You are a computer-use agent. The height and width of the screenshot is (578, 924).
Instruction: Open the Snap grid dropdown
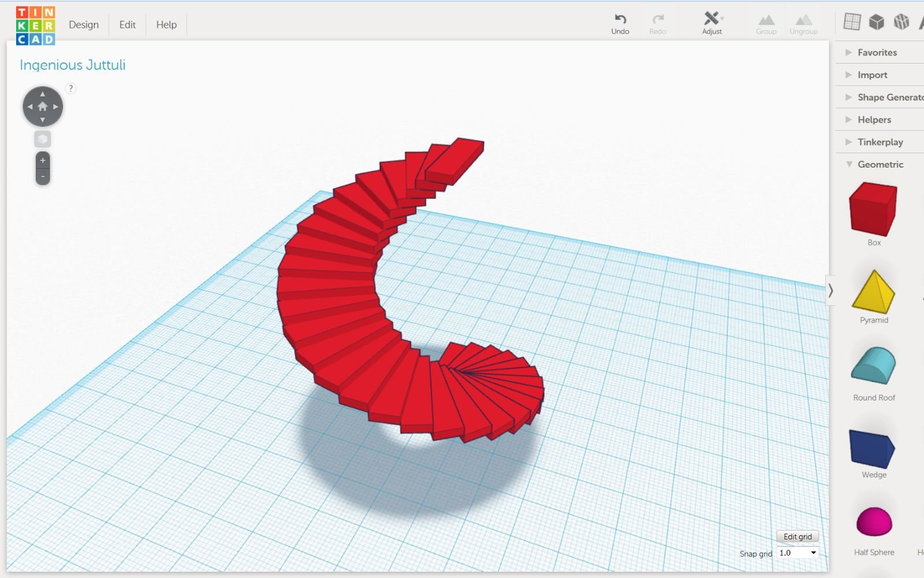pos(797,553)
